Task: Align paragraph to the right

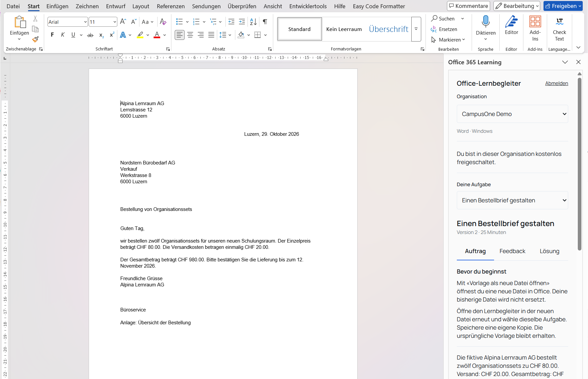Action: pos(201,35)
